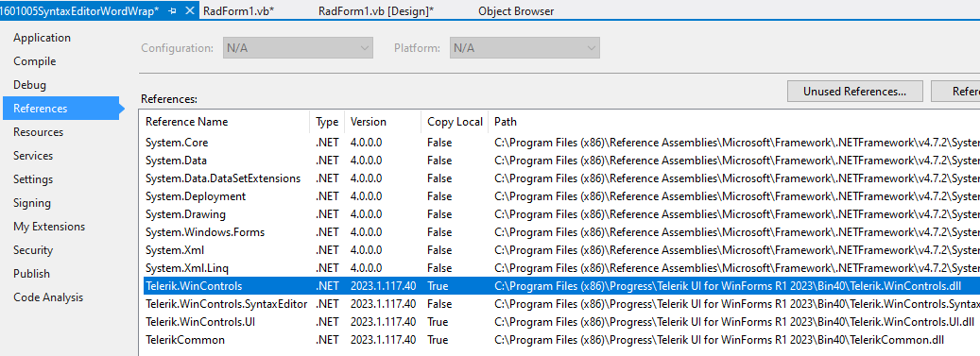
Task: Select the Signing page
Action: 32,203
